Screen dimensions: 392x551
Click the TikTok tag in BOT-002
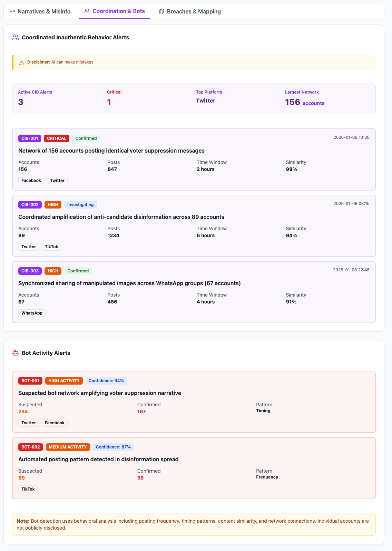(x=28, y=489)
